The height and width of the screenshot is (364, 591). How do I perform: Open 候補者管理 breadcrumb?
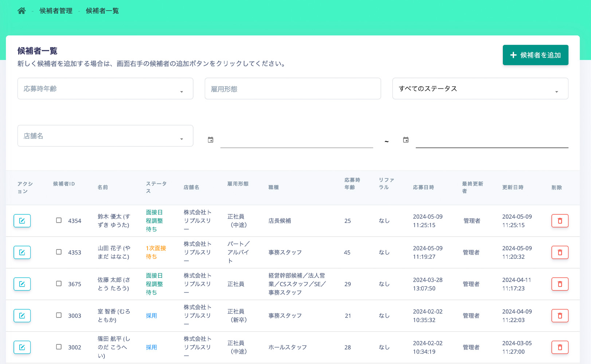(56, 11)
